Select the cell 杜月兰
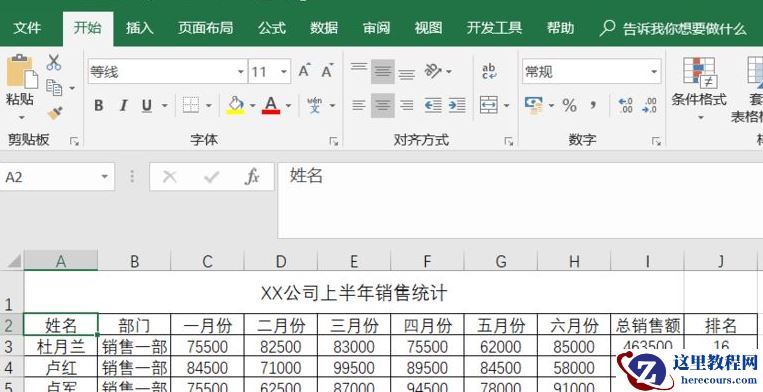This screenshot has height=392, width=763. [61, 347]
